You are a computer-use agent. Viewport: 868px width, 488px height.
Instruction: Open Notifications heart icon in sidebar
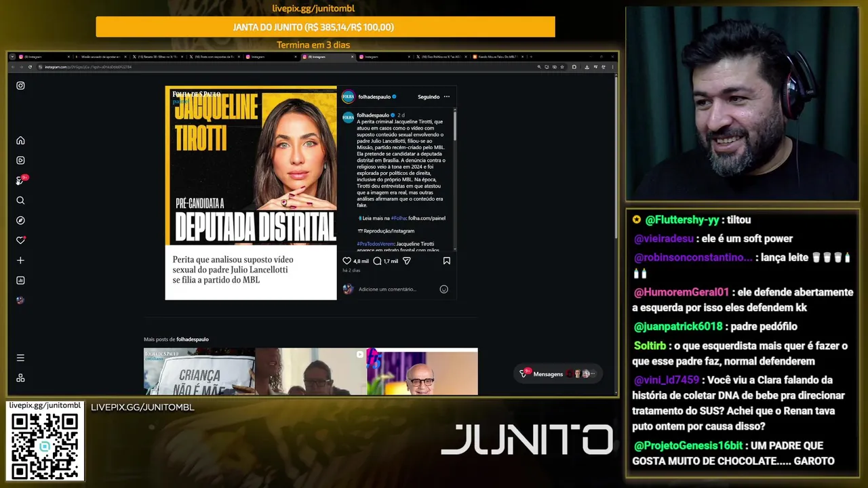pos(20,240)
